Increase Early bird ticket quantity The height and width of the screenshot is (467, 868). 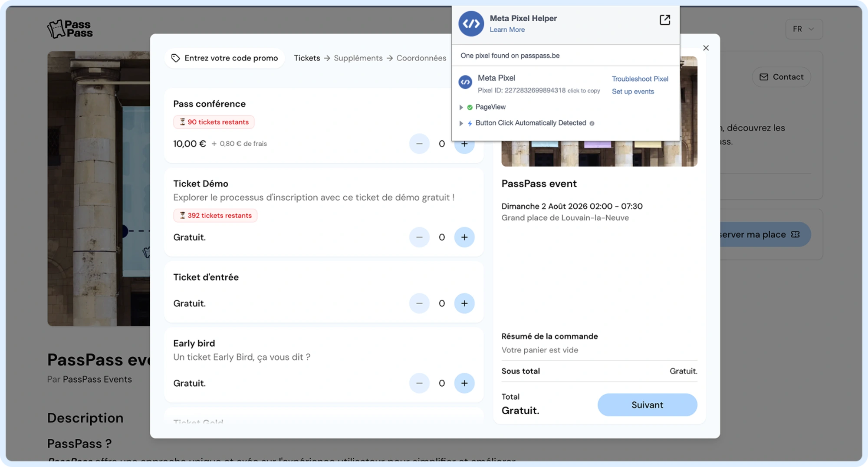464,383
